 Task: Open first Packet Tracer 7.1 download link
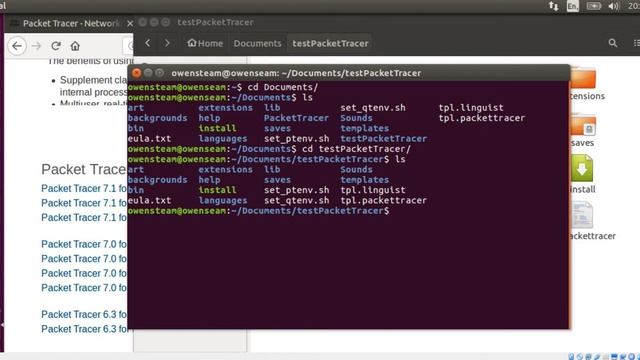tap(84, 189)
